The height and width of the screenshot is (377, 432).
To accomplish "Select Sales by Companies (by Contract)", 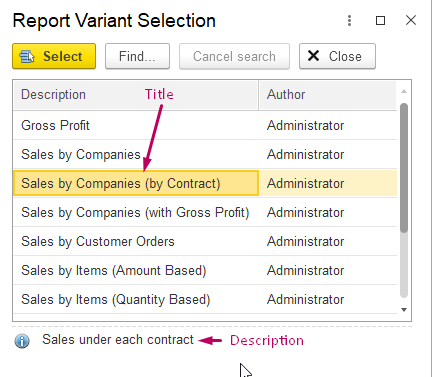I will point(205,183).
